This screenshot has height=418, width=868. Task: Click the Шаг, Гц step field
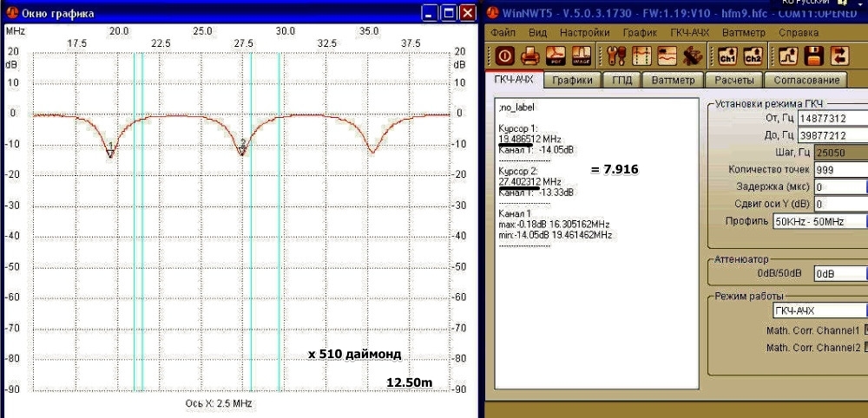click(840, 153)
